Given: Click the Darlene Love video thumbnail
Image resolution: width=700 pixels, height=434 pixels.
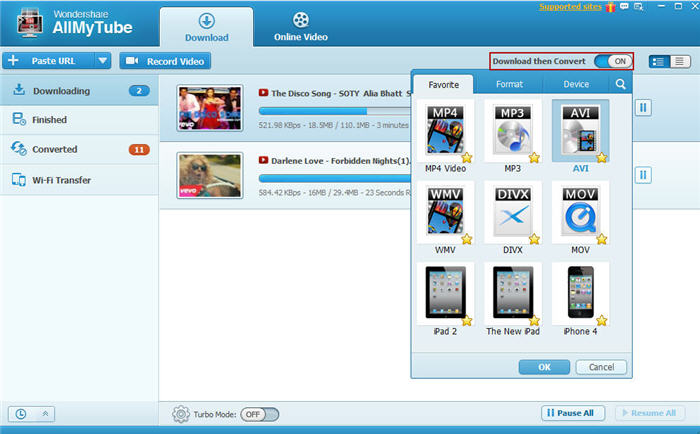Looking at the screenshot, I should coord(210,175).
